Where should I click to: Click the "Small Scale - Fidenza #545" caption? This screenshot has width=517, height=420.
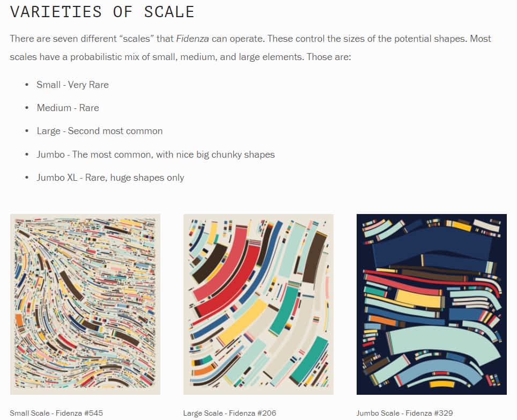pyautogui.click(x=56, y=413)
